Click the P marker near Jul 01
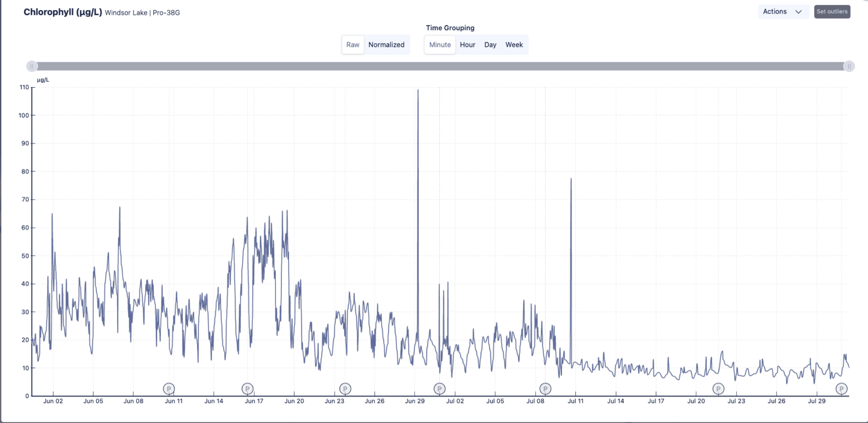This screenshot has height=423, width=868. coord(439,389)
